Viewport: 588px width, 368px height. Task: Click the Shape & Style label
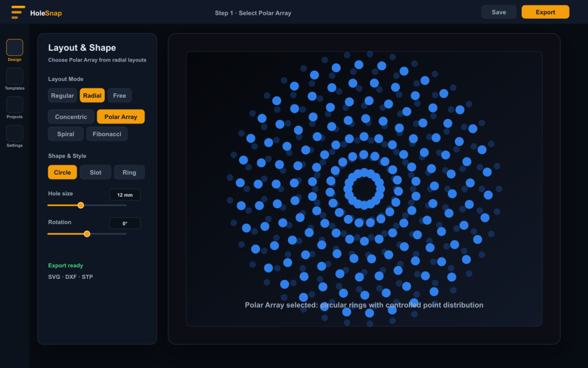67,156
